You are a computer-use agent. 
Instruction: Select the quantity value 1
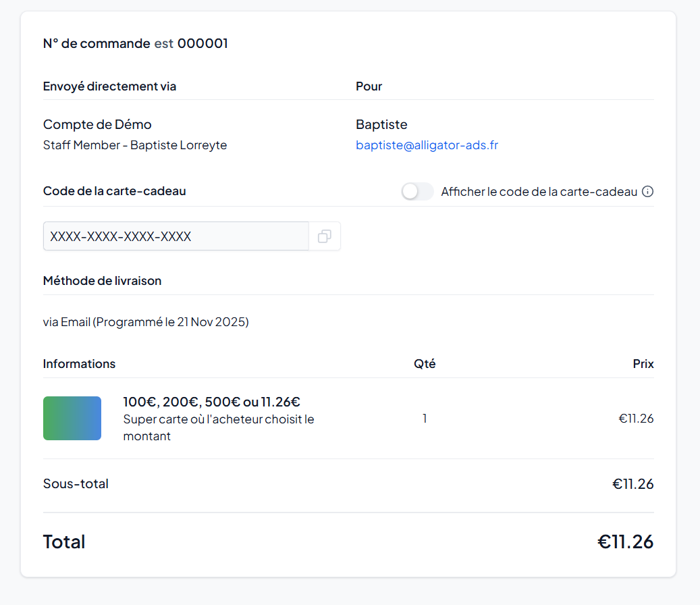coord(425,419)
